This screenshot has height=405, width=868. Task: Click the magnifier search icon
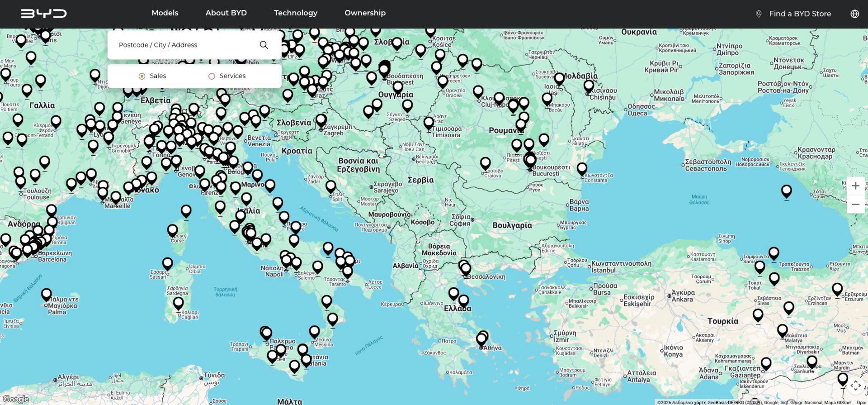(264, 45)
